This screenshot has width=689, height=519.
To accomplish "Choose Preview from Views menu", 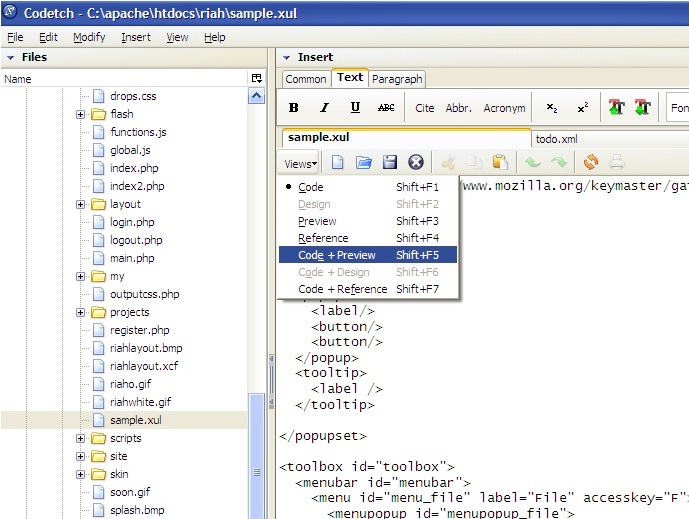I will [x=368, y=221].
